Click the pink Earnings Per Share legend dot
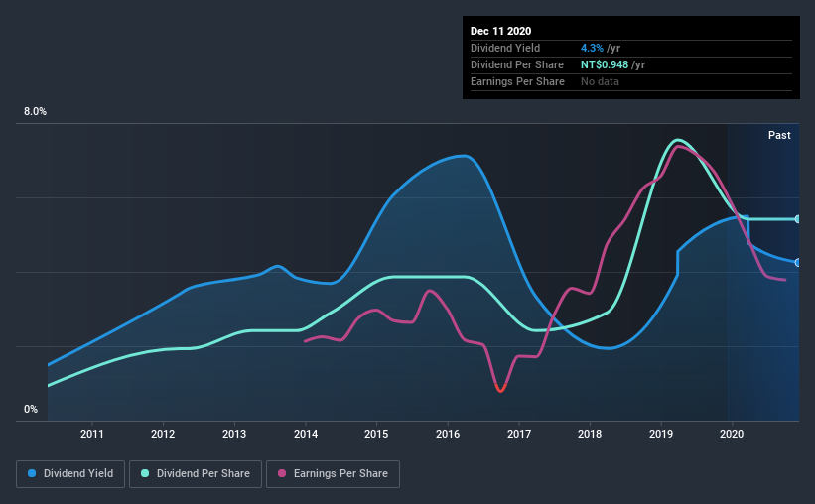Image resolution: width=815 pixels, height=504 pixels. point(282,473)
